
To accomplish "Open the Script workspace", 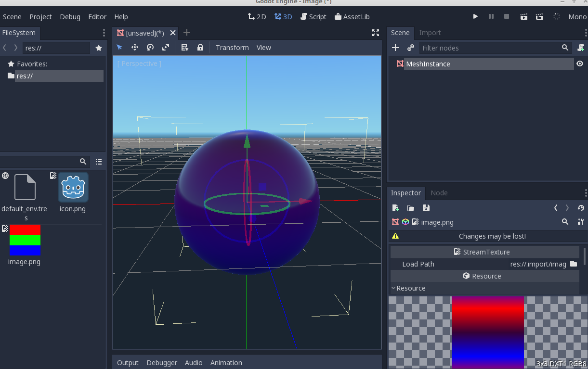I will (x=313, y=16).
